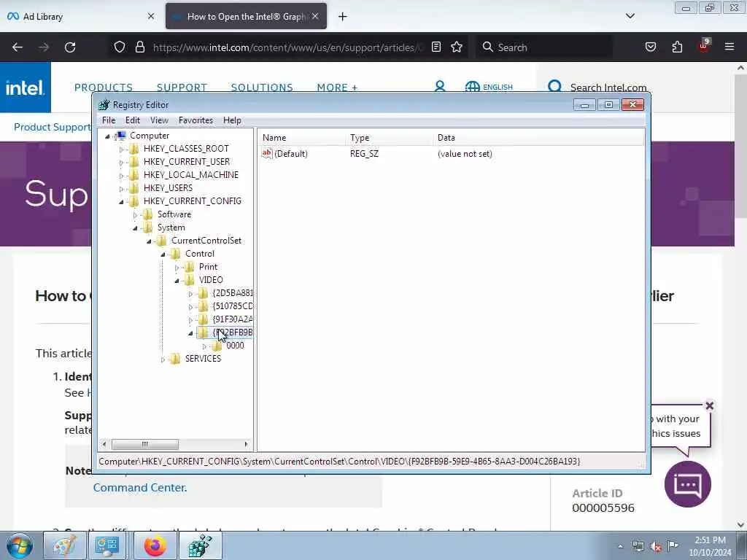Open Action Center flag tray icon

(x=673, y=545)
